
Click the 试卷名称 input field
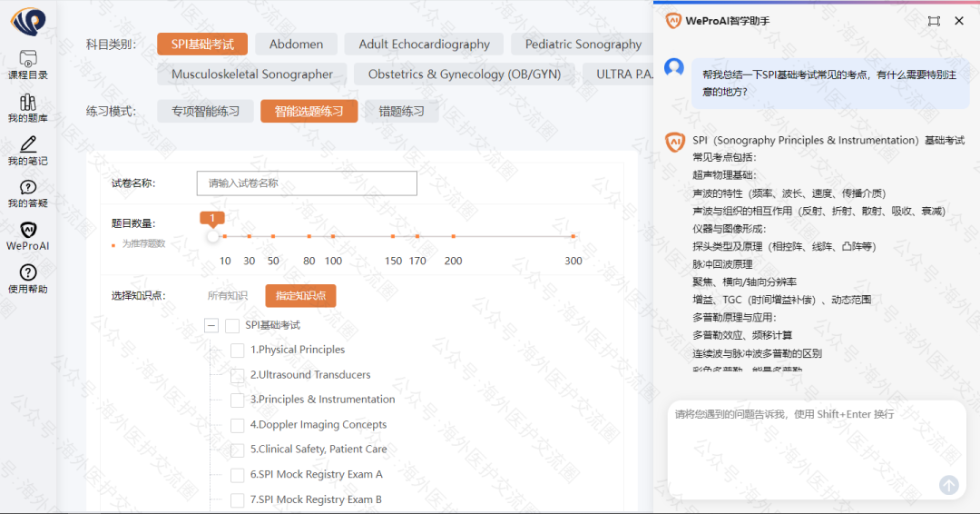tap(307, 183)
